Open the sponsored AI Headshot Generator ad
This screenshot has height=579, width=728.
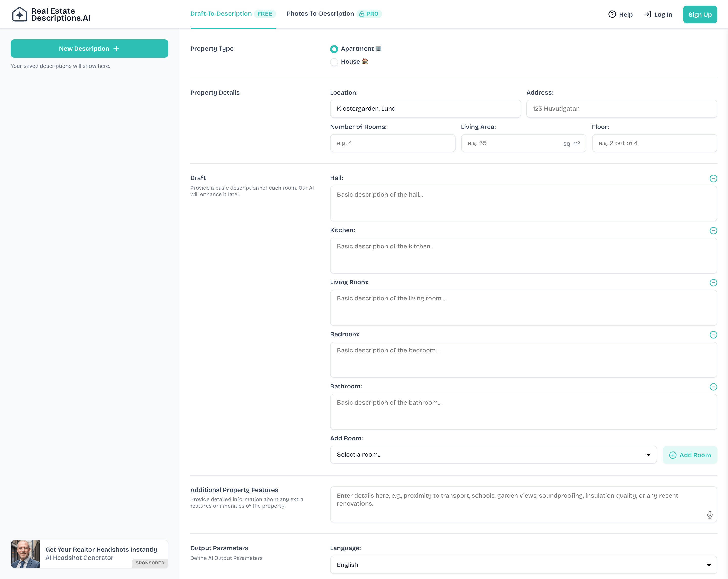(89, 554)
